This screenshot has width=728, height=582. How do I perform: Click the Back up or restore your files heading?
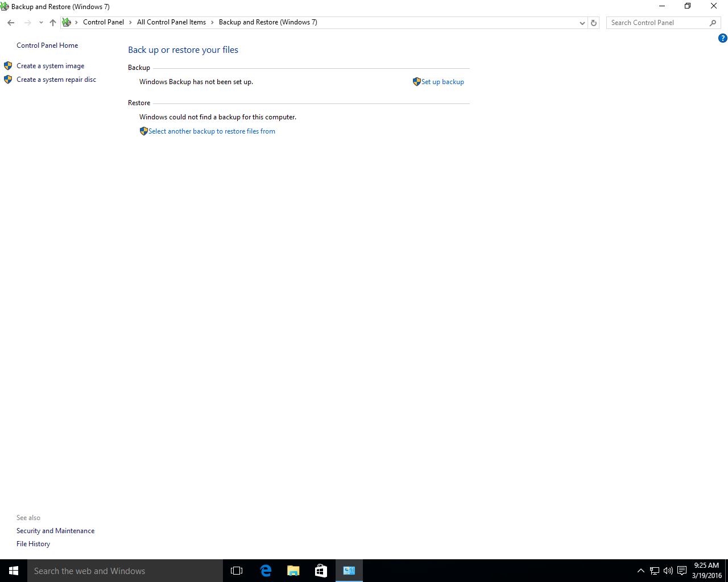[x=183, y=50]
